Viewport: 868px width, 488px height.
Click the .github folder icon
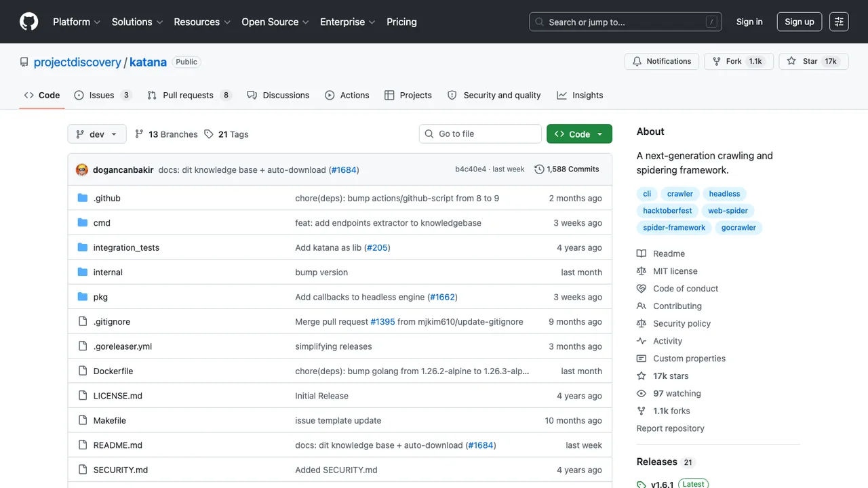83,198
